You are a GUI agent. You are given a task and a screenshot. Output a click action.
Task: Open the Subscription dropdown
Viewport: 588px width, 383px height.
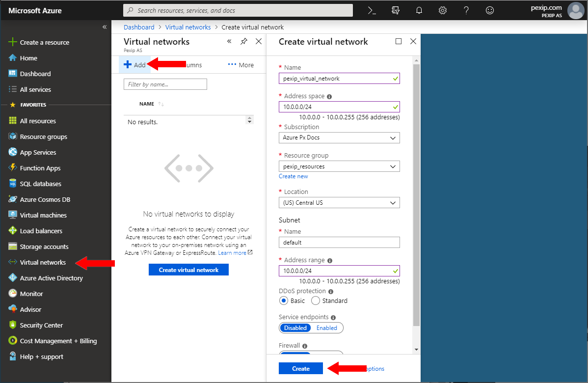point(339,137)
